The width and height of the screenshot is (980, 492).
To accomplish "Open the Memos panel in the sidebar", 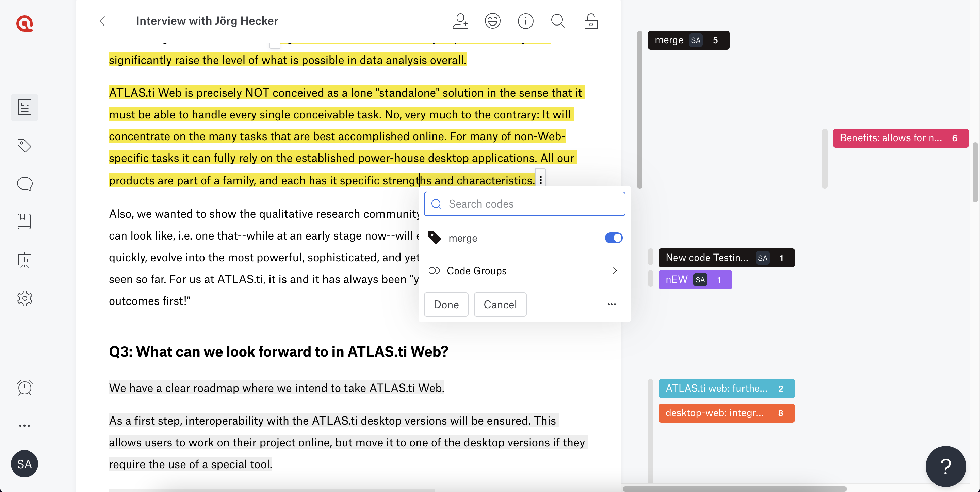I will coord(24,184).
